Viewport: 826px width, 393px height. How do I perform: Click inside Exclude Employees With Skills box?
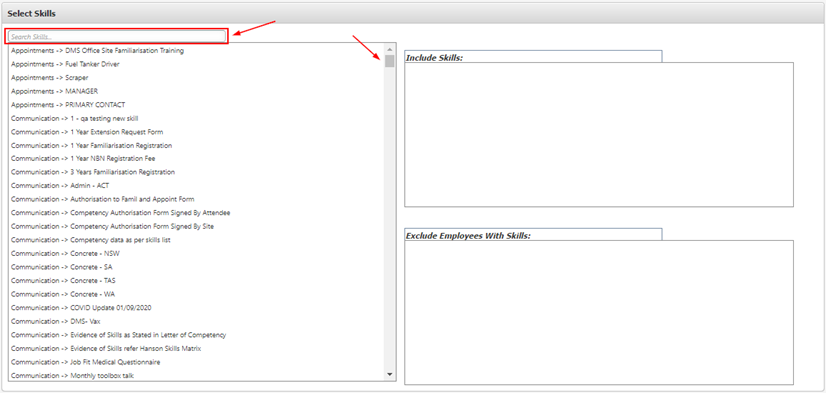tap(598, 312)
